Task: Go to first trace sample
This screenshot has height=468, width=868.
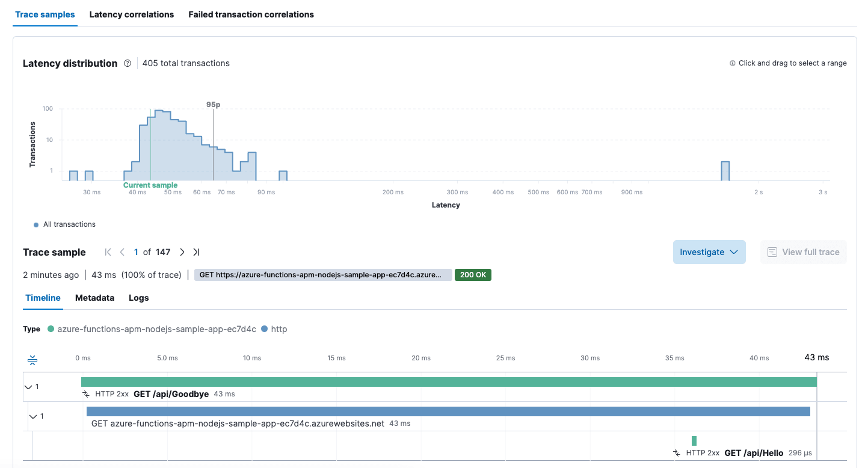Action: [x=108, y=253]
